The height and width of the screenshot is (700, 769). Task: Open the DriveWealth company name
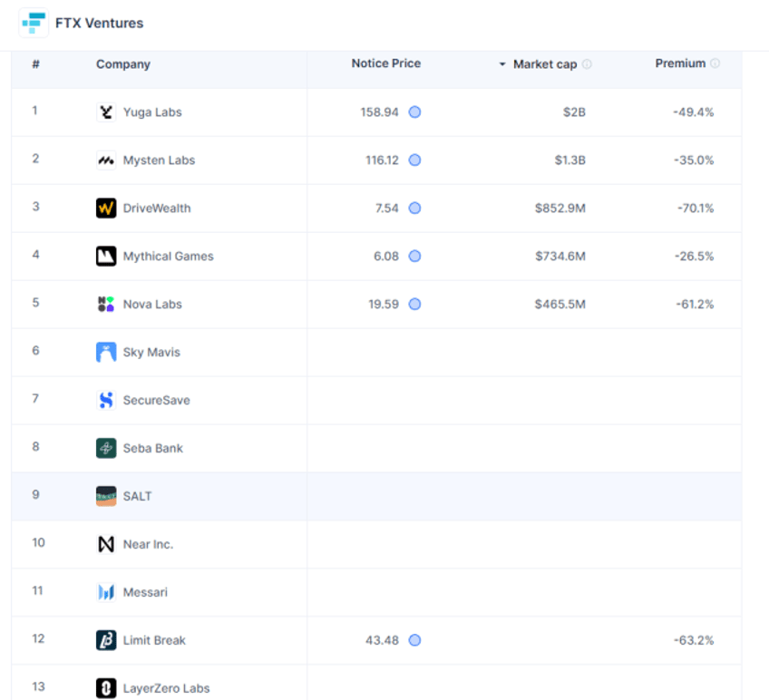click(157, 209)
